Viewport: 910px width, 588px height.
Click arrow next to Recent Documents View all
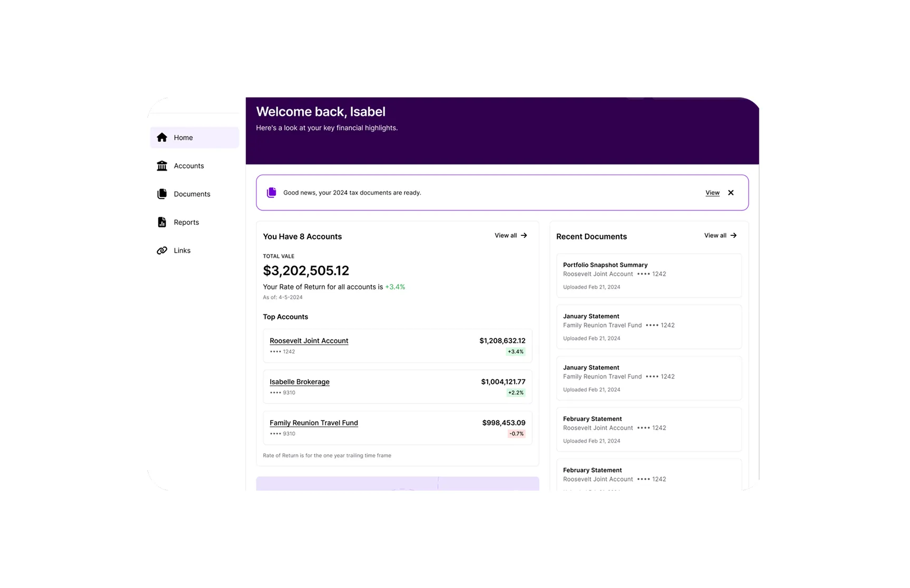734,235
